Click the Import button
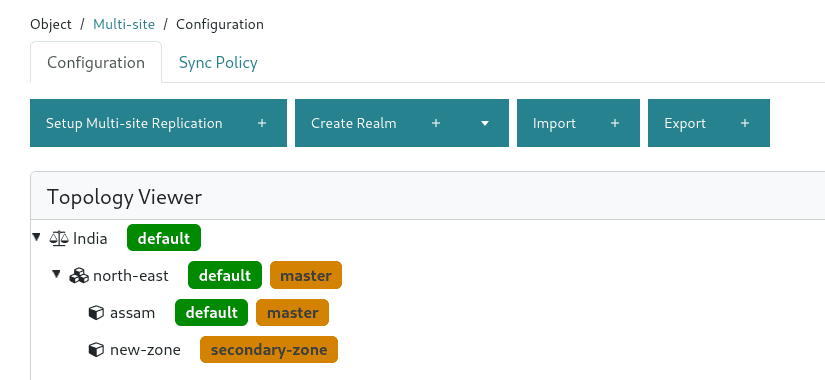This screenshot has width=825, height=380. click(x=578, y=123)
